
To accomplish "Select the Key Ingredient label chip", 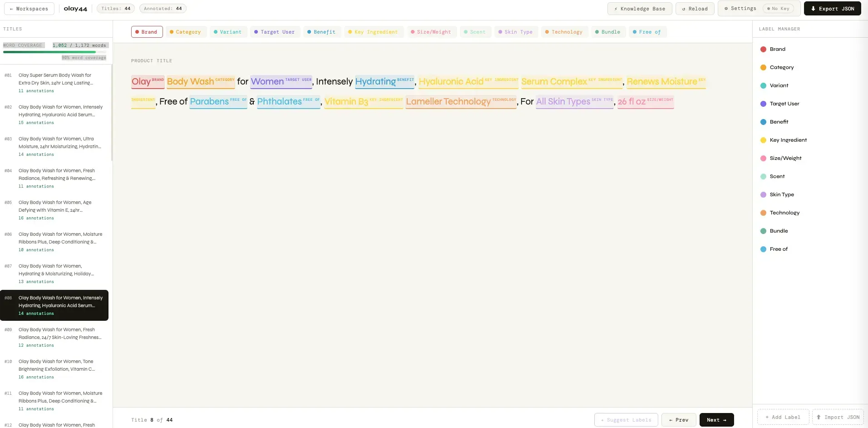I will pos(373,32).
